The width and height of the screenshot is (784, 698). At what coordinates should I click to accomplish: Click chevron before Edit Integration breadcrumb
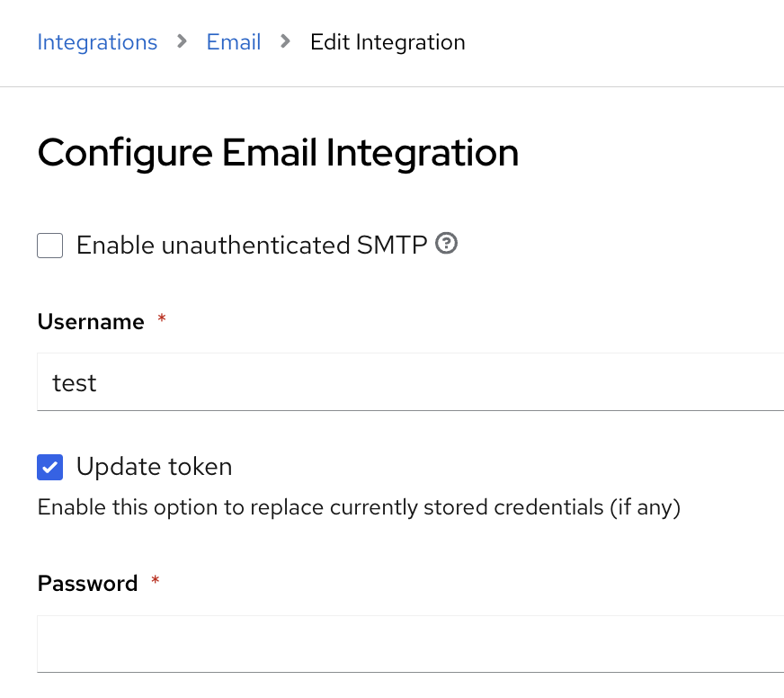click(x=286, y=41)
